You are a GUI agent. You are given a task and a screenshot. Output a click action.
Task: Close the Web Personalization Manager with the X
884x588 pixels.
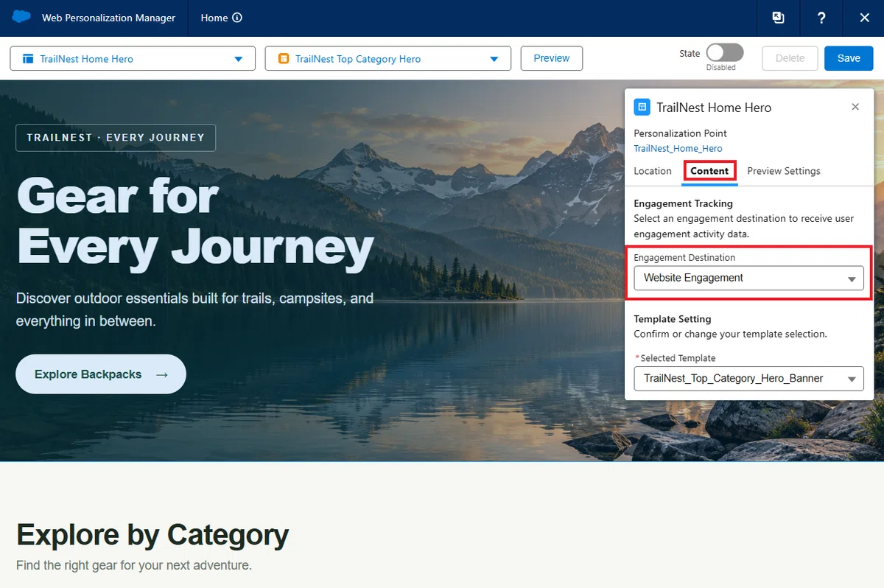pyautogui.click(x=865, y=18)
